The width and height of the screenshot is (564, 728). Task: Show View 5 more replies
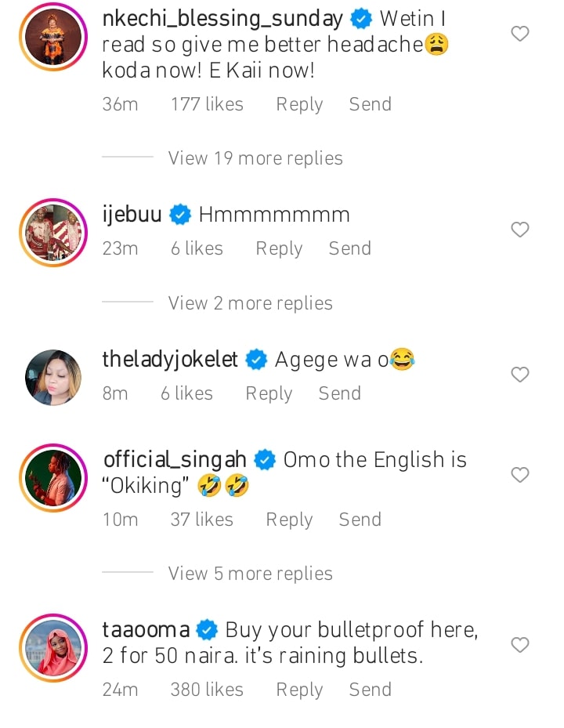pos(250,574)
